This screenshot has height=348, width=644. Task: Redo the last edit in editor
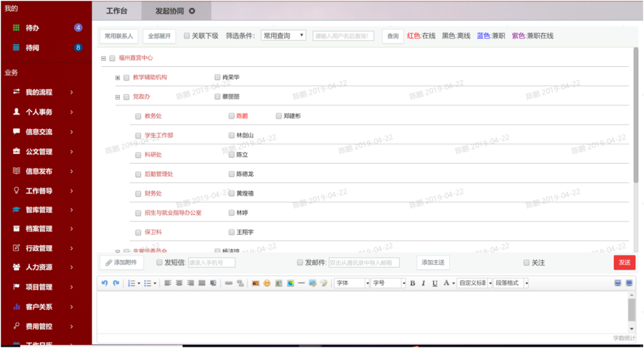point(116,283)
